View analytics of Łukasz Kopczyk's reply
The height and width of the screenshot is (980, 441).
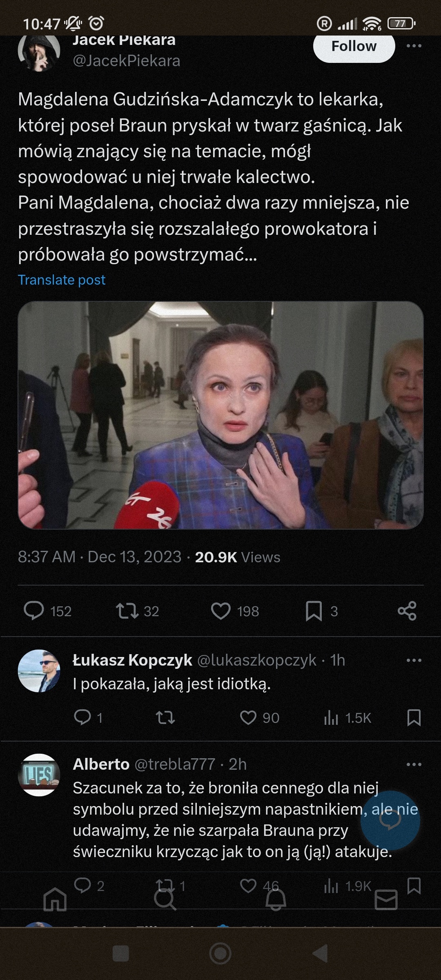tap(331, 717)
